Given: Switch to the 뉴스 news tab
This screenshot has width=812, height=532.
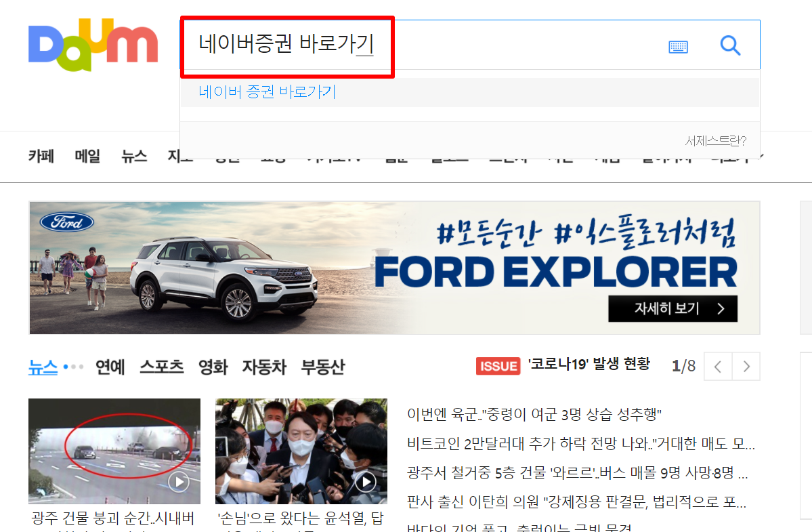Looking at the screenshot, I should pos(43,367).
